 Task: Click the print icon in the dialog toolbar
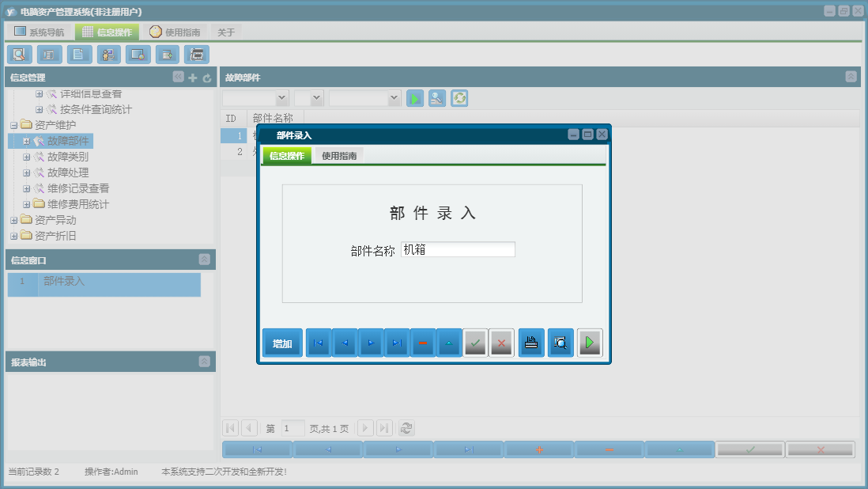(530, 342)
